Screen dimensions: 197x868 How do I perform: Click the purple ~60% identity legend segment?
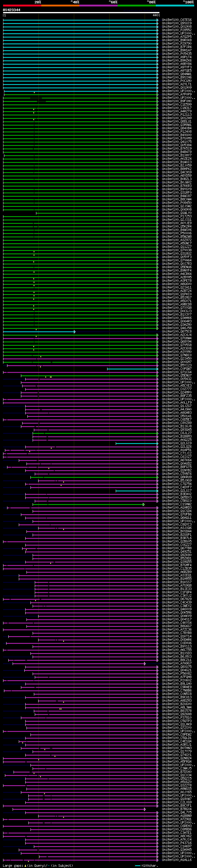98,6
